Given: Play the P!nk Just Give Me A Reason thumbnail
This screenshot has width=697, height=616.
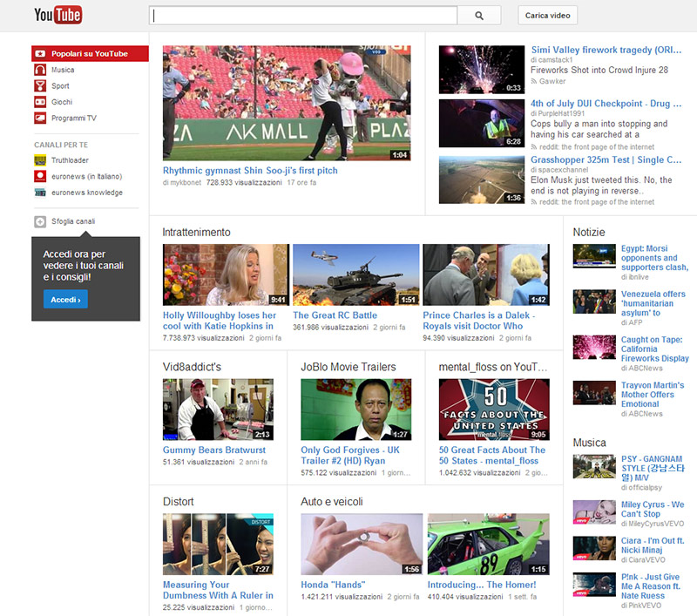Looking at the screenshot, I should 594,585.
